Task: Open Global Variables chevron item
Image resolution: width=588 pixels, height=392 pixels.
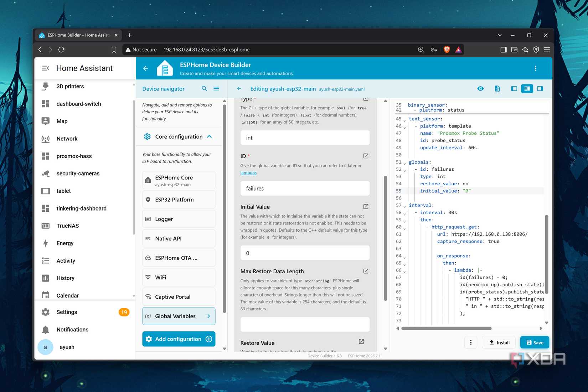Action: (179, 316)
